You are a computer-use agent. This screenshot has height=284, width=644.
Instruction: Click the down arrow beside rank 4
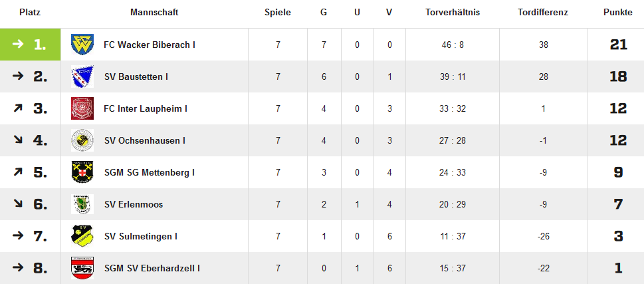[x=18, y=140]
